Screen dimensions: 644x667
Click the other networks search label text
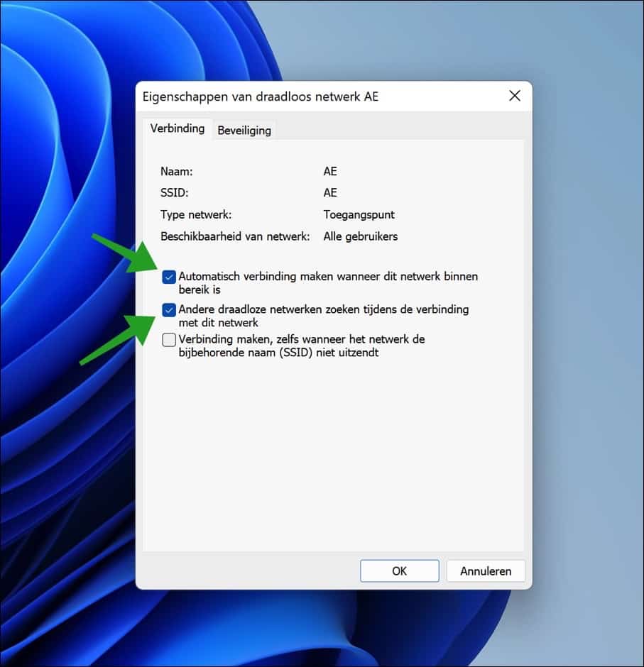323,310
